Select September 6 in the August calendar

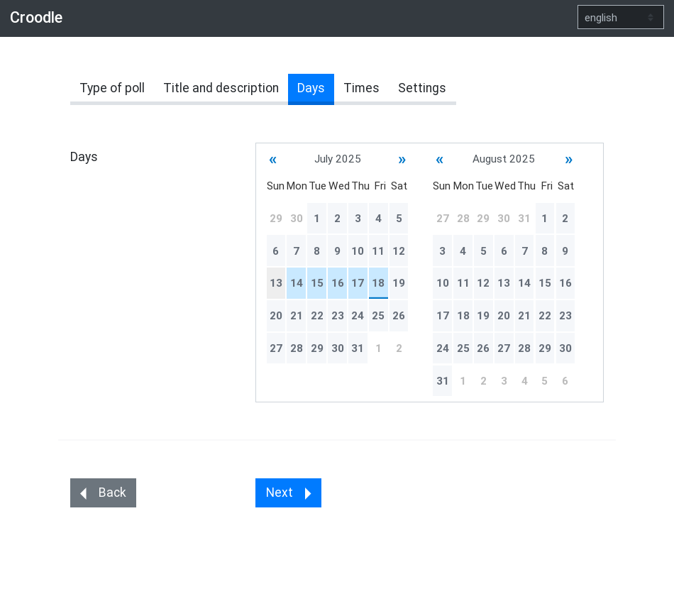565,381
